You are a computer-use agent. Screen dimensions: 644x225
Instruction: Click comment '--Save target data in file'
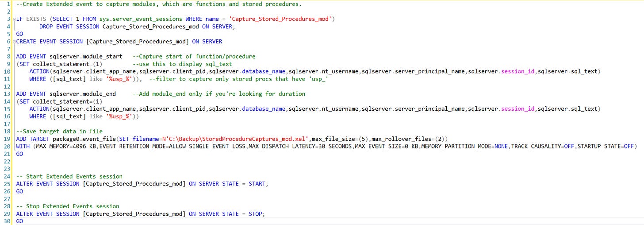click(59, 131)
